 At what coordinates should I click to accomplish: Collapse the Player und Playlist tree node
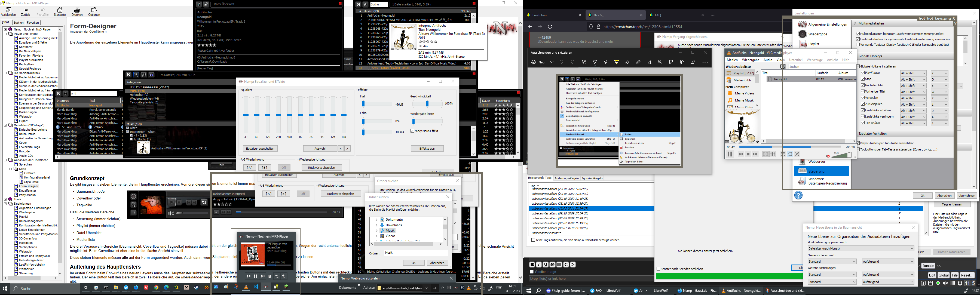tap(6, 34)
